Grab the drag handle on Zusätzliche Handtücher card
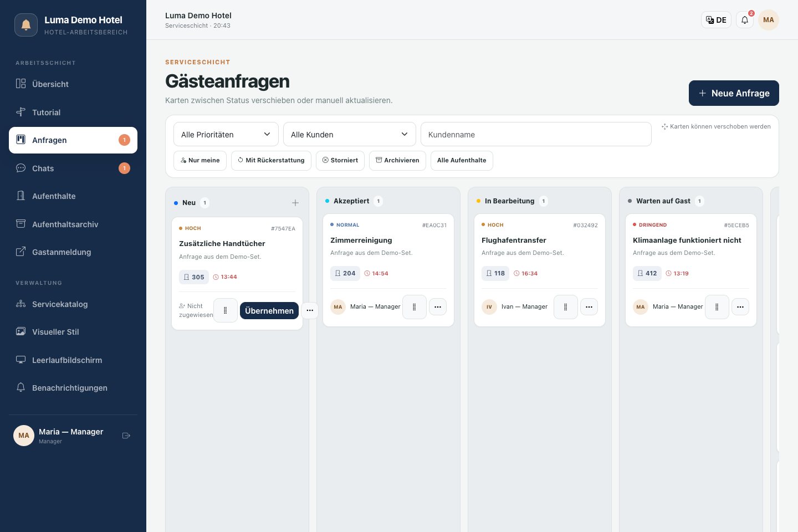The height and width of the screenshot is (532, 798). (x=226, y=310)
